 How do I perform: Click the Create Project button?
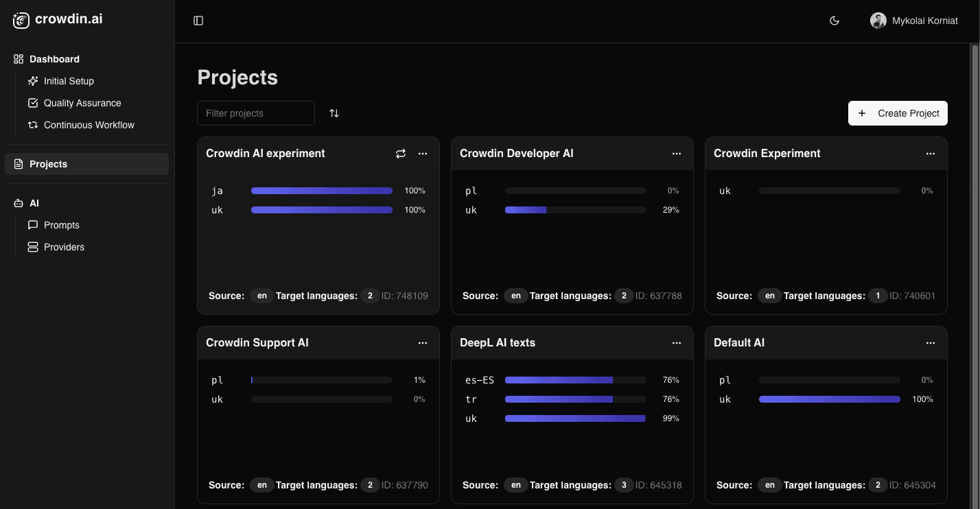click(898, 113)
